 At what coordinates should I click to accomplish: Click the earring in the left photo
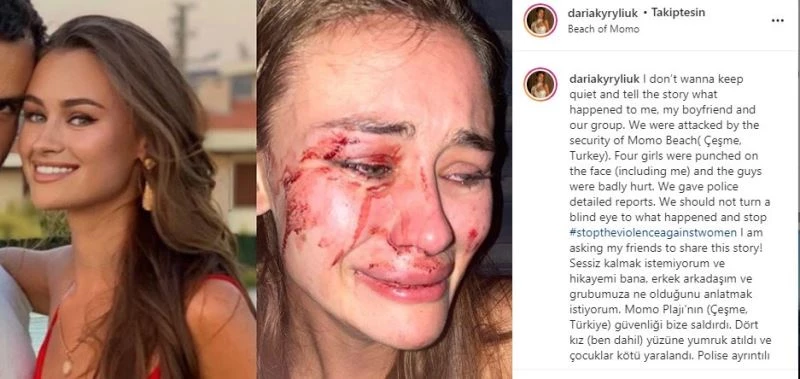click(148, 185)
